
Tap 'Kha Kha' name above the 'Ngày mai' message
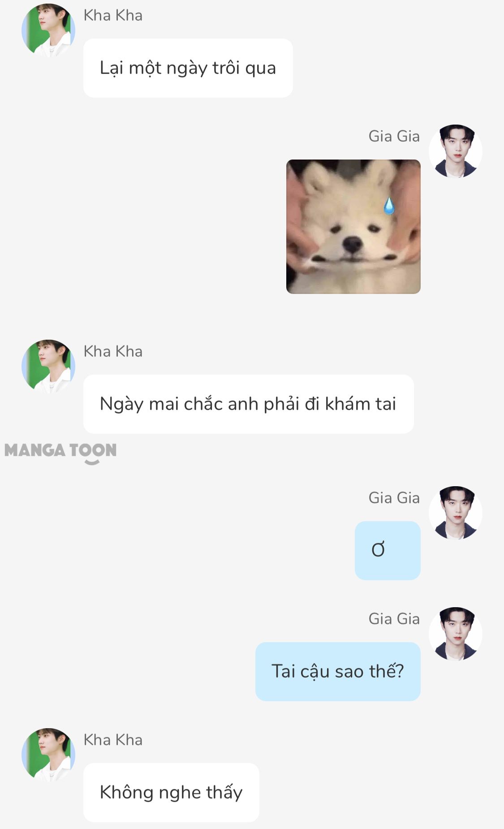[x=113, y=351]
